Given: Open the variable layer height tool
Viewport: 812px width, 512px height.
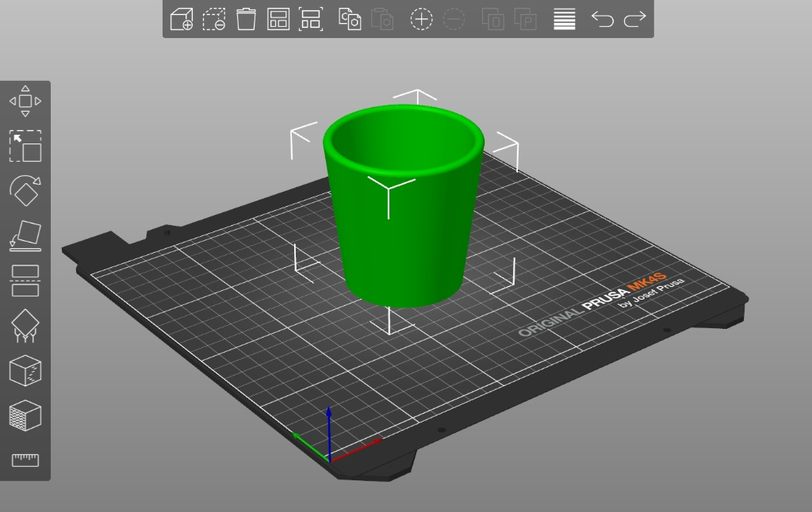Looking at the screenshot, I should click(x=565, y=19).
